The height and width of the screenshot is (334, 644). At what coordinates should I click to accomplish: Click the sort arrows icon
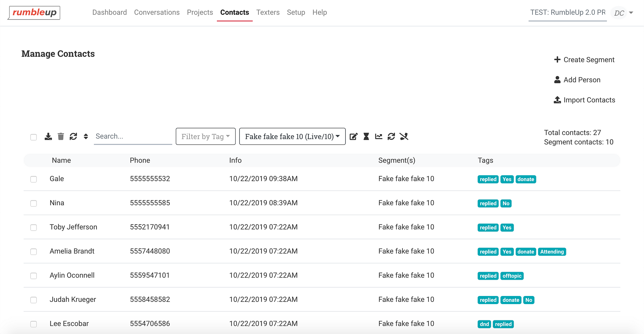86,136
